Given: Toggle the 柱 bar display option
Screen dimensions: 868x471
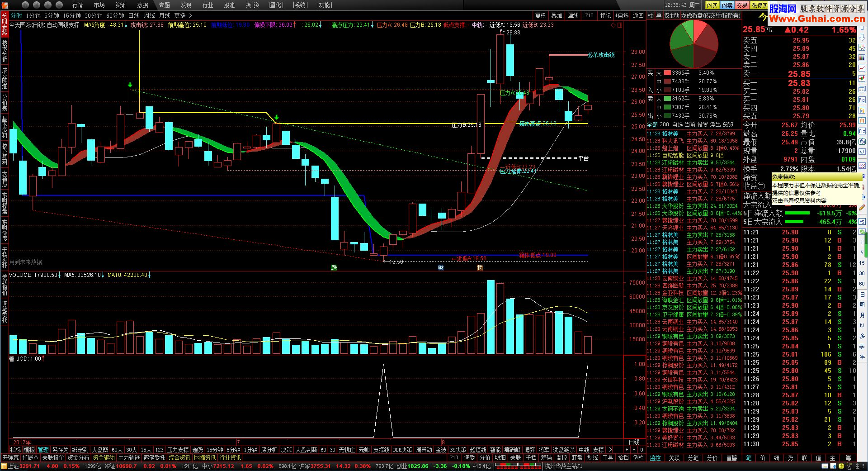Looking at the screenshot, I should click(650, 15).
